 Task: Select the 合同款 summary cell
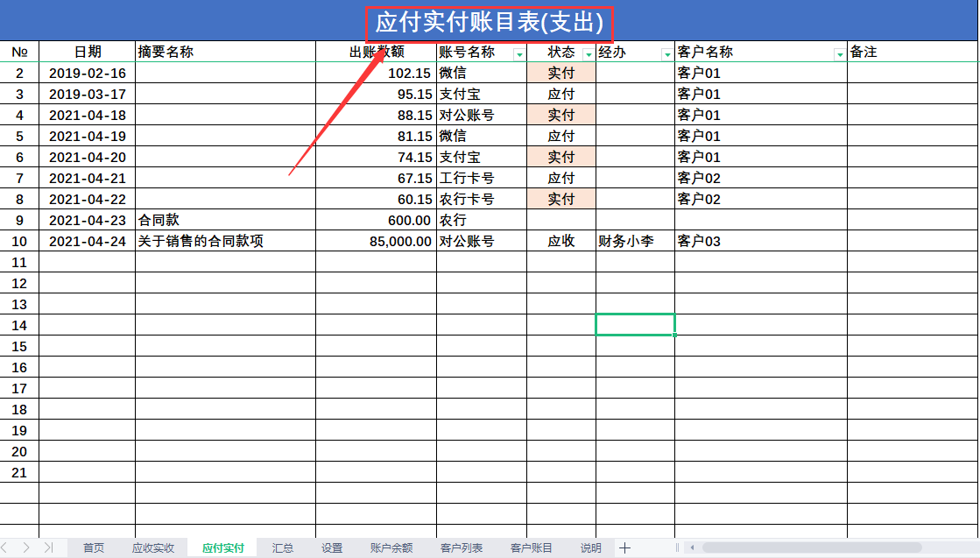point(226,220)
